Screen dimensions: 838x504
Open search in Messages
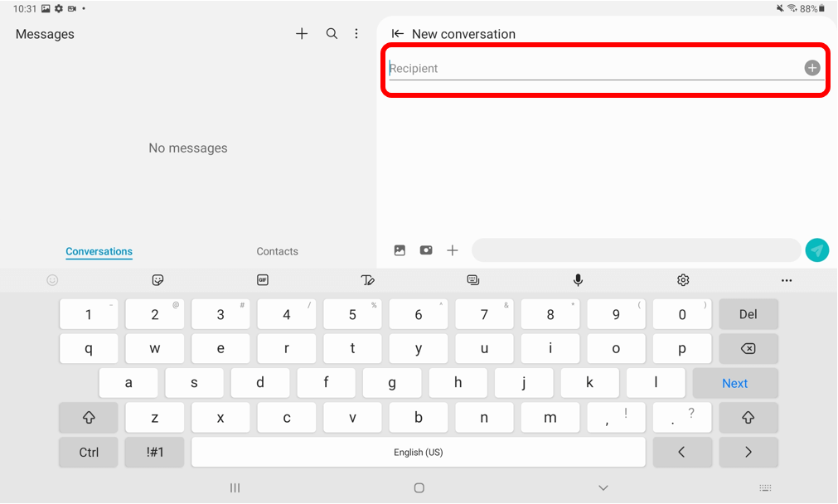[332, 34]
